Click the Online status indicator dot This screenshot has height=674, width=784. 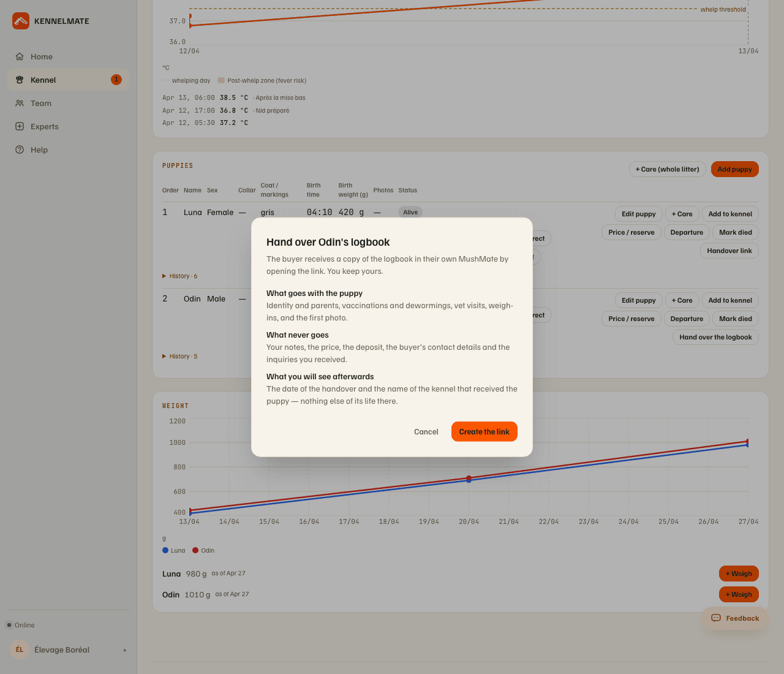pos(9,625)
